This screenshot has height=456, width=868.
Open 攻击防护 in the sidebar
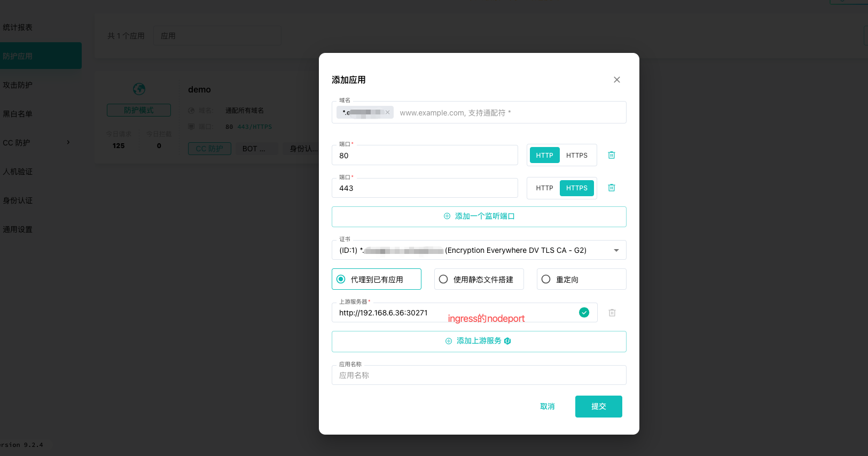click(18, 85)
